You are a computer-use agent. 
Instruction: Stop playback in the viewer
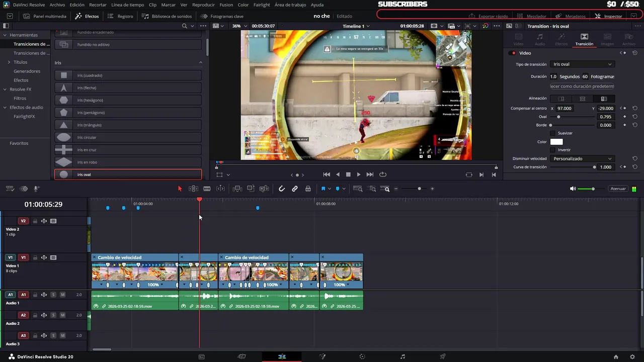click(x=348, y=174)
